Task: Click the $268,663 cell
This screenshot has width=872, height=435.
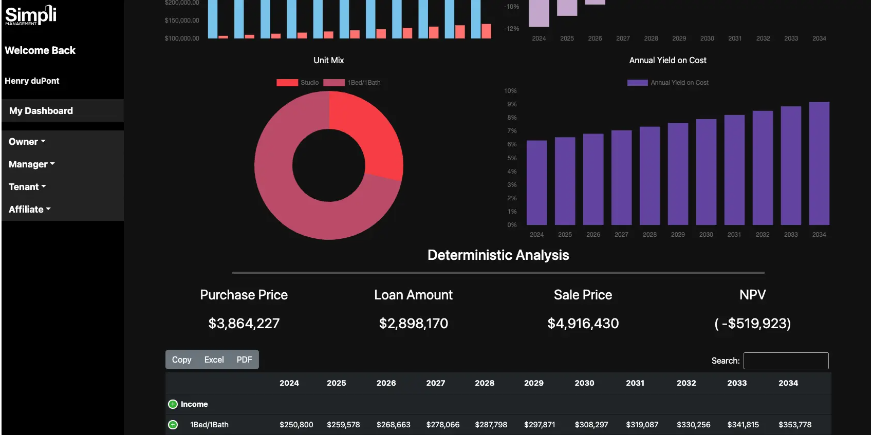Action: tap(394, 424)
